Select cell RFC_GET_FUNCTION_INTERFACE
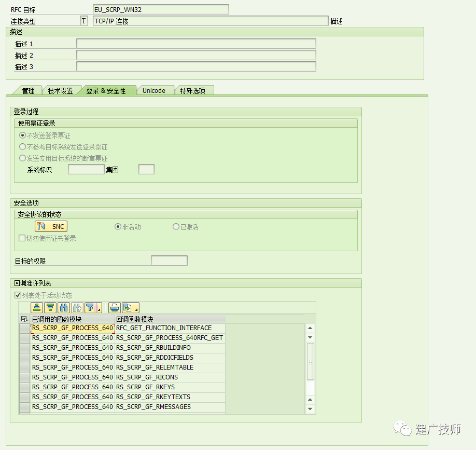The image size is (476, 450). point(170,328)
